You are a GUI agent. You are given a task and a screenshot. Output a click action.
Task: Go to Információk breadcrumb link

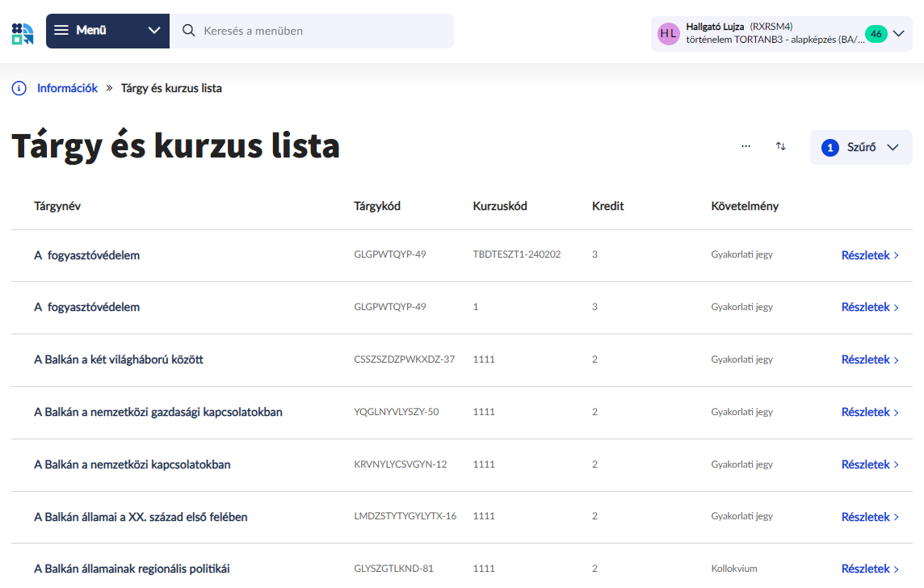click(67, 88)
